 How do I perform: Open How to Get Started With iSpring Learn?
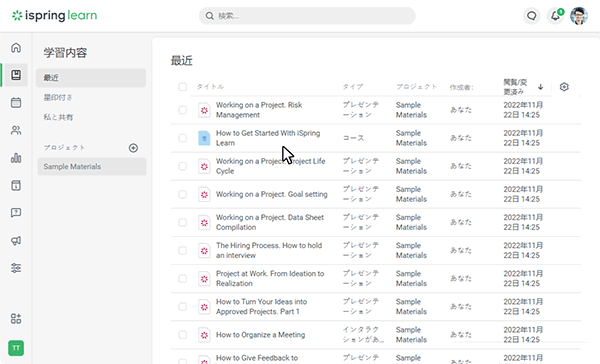[268, 138]
